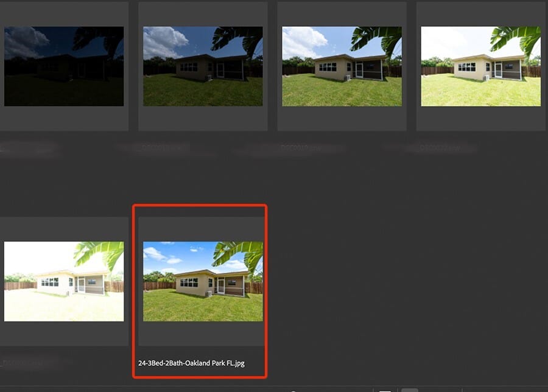548x392 pixels.
Task: Select the darkest underexposed house thumbnail
Action: (x=64, y=66)
